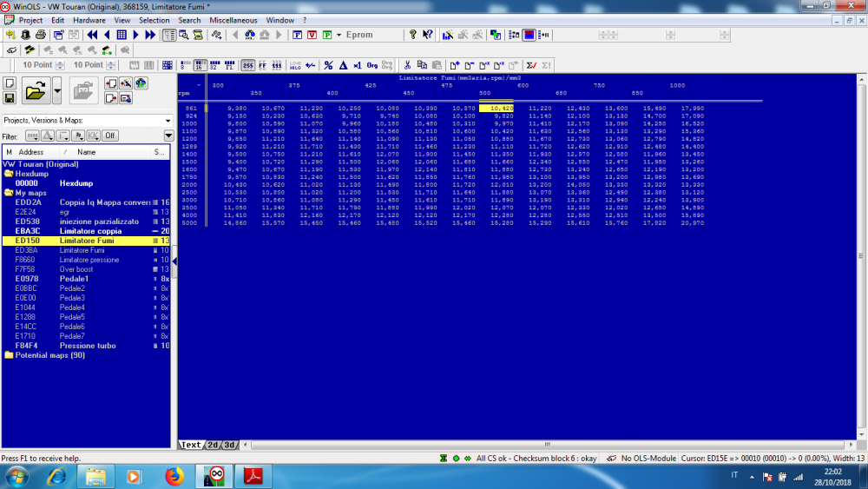Open Firefox from the Windows taskbar

[174, 476]
